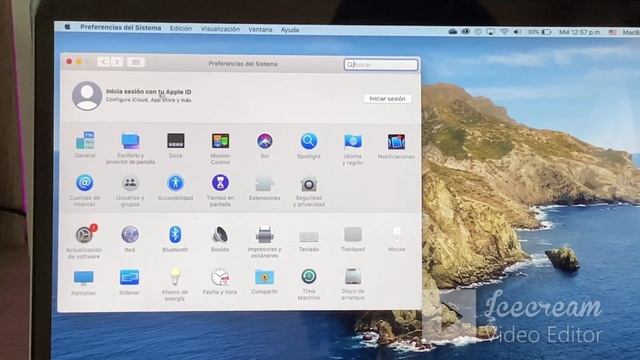Open the Red network preferences
This screenshot has height=360, width=640.
coord(130,235)
